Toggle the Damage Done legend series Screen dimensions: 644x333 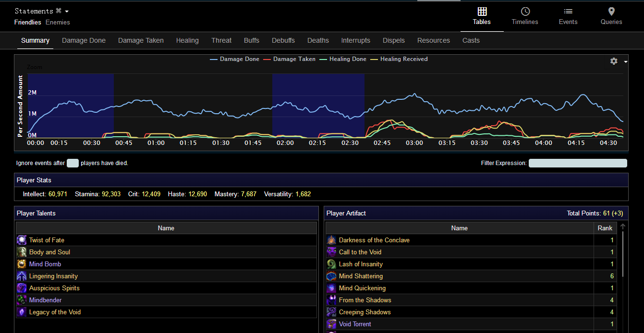pos(235,59)
